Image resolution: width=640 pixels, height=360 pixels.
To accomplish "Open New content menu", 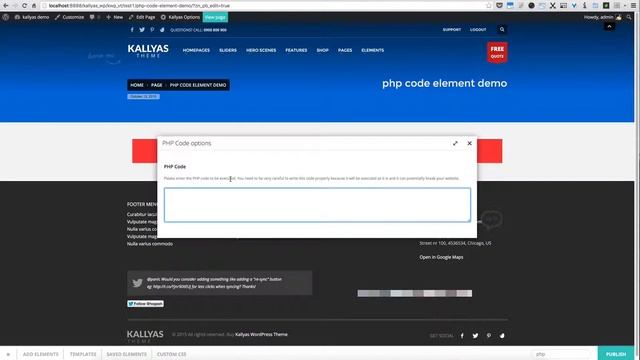I will tap(114, 17).
